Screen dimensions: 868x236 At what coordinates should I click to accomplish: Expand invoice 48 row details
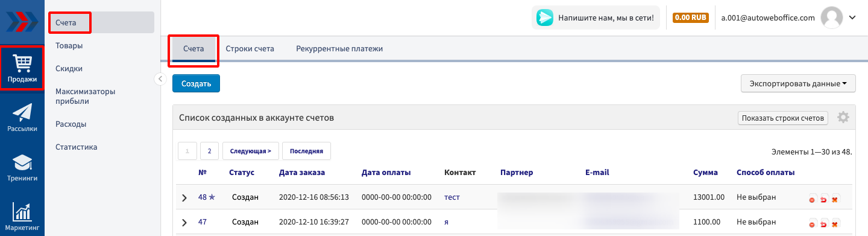click(x=184, y=197)
